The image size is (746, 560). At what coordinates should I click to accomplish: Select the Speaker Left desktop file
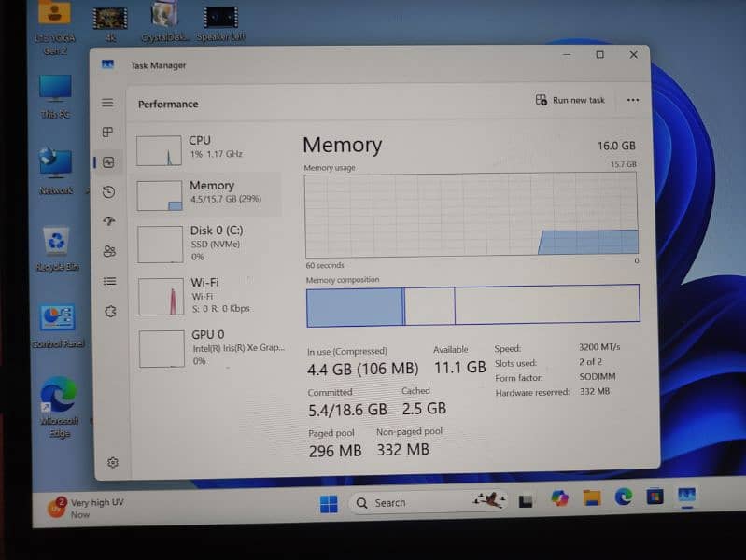(x=221, y=22)
